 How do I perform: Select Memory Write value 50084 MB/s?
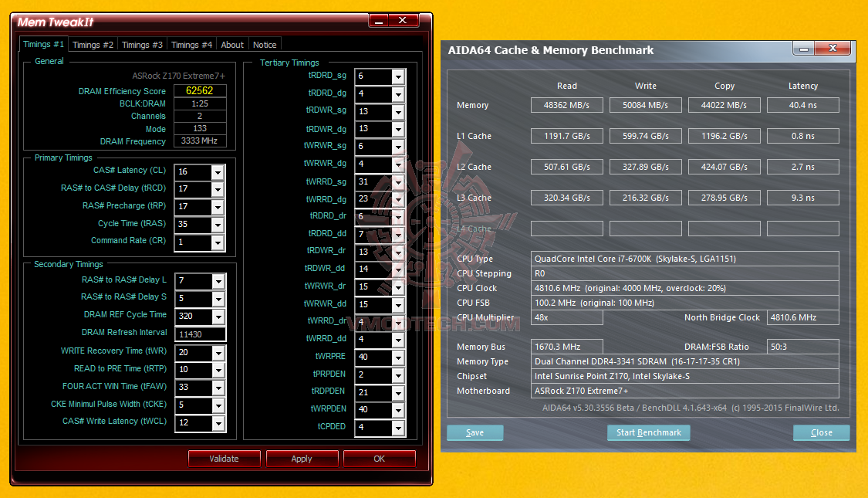coord(646,105)
